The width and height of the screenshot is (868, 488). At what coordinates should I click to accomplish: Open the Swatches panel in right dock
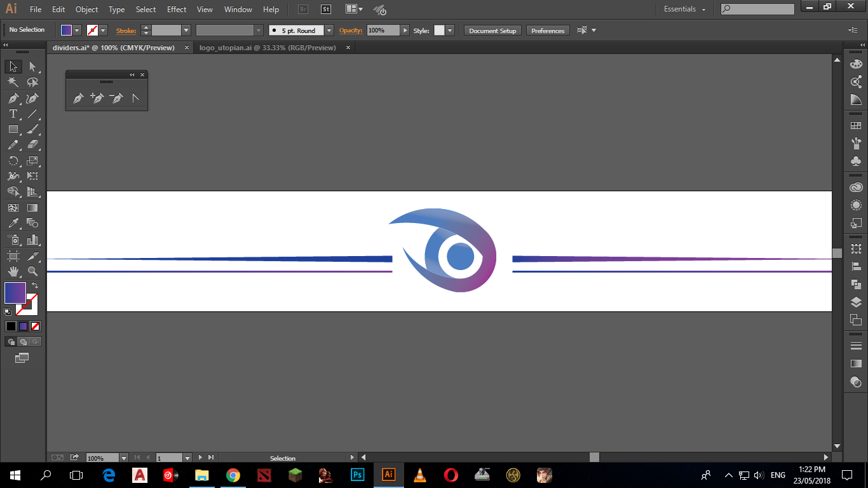856,126
